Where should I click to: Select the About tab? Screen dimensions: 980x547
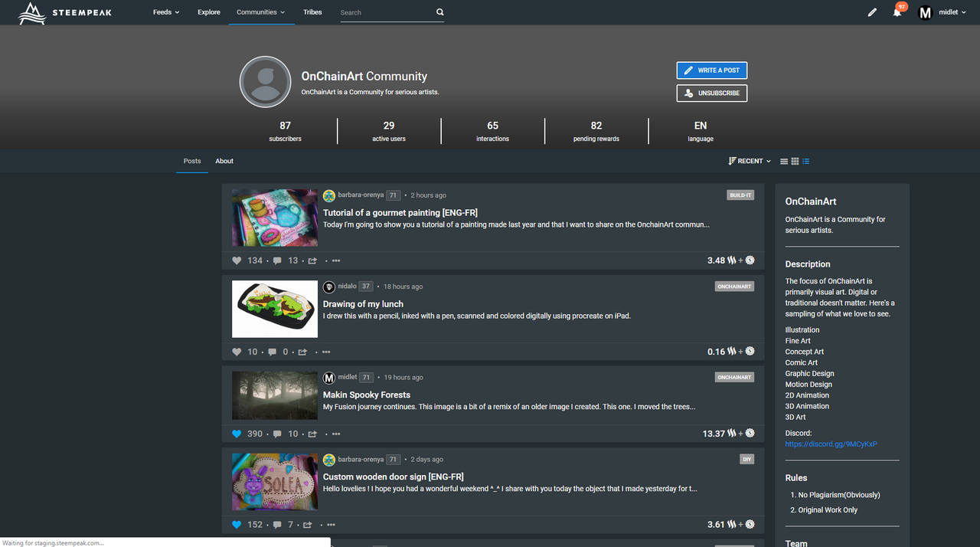point(224,161)
